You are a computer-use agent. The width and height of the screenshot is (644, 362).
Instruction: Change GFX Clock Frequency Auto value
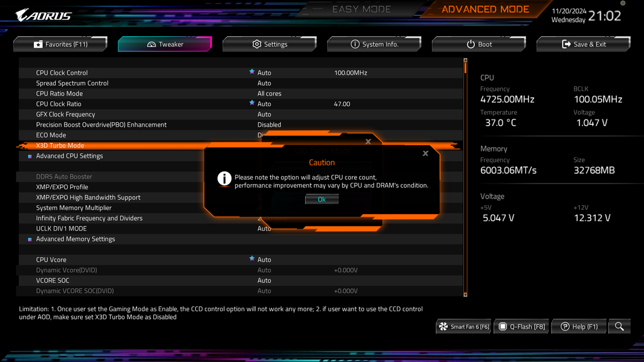tap(264, 115)
